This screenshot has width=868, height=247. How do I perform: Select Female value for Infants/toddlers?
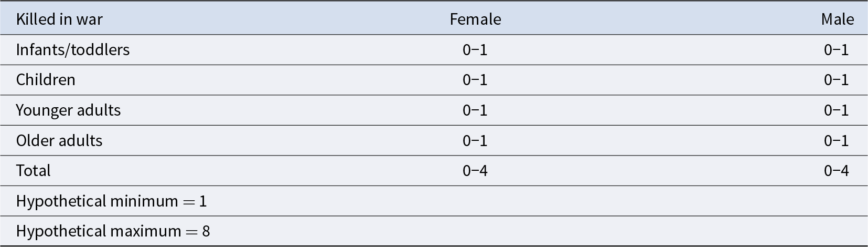click(x=475, y=50)
